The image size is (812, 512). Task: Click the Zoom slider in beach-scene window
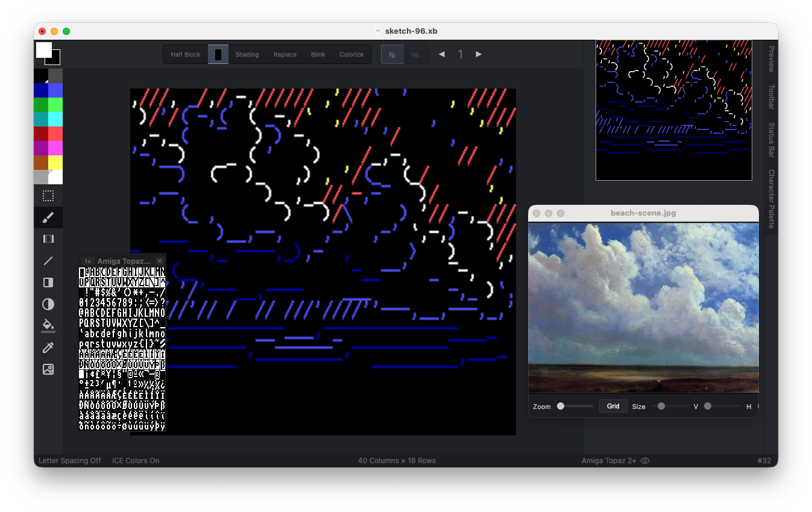click(x=575, y=406)
